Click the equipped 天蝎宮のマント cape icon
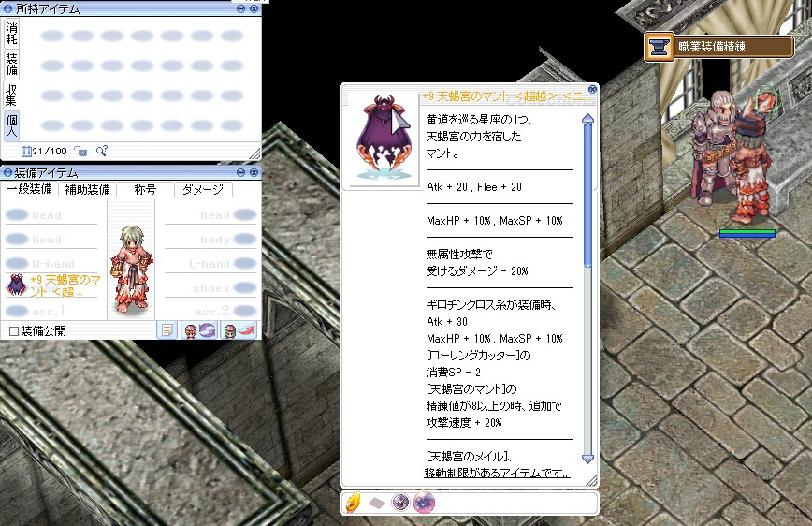The height and width of the screenshot is (526, 812). pos(16,284)
